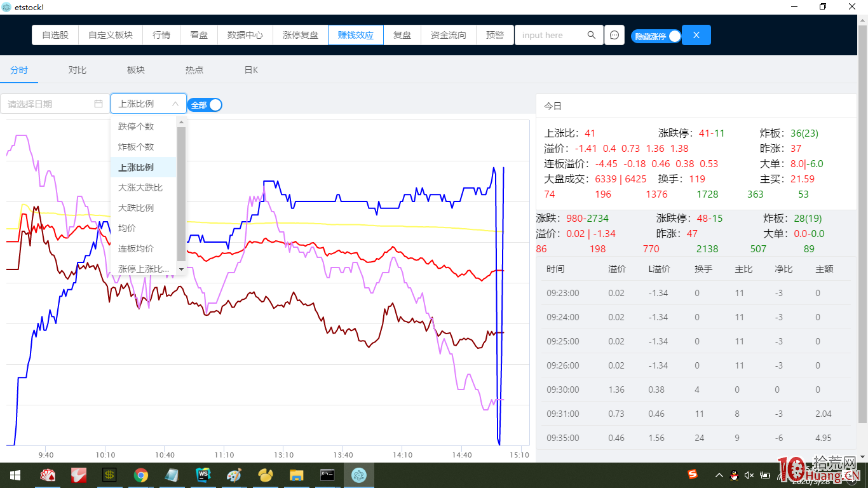Launch the solitaire cards taskbar app
The width and height of the screenshot is (868, 488).
48,475
